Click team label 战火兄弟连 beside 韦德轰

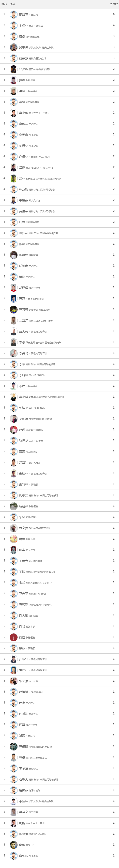point(34,200)
